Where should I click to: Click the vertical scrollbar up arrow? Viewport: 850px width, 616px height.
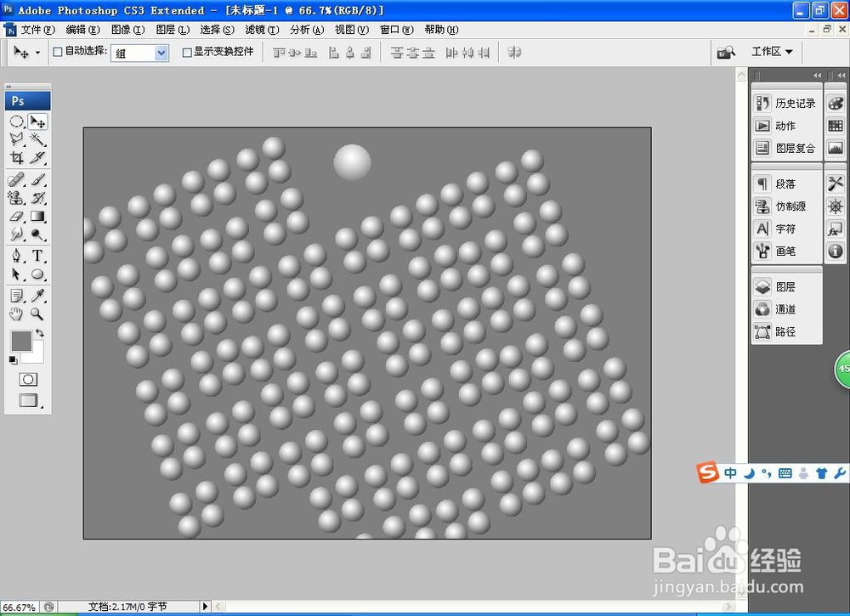[x=741, y=75]
